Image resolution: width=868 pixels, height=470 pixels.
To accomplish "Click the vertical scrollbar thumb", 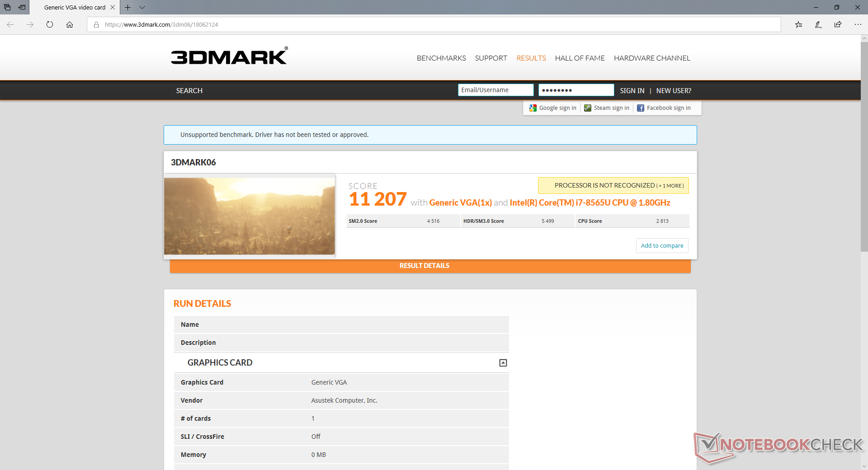I will coord(864,146).
